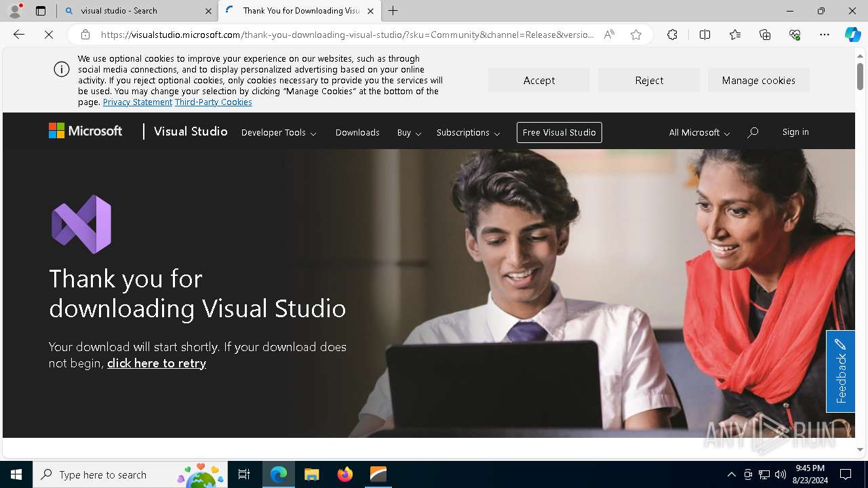
Task: Close the 'Thank You for Downloading' tab
Action: 370,11
